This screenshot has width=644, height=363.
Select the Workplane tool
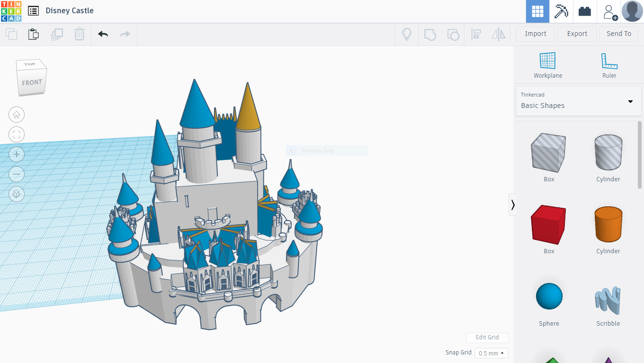coord(548,65)
